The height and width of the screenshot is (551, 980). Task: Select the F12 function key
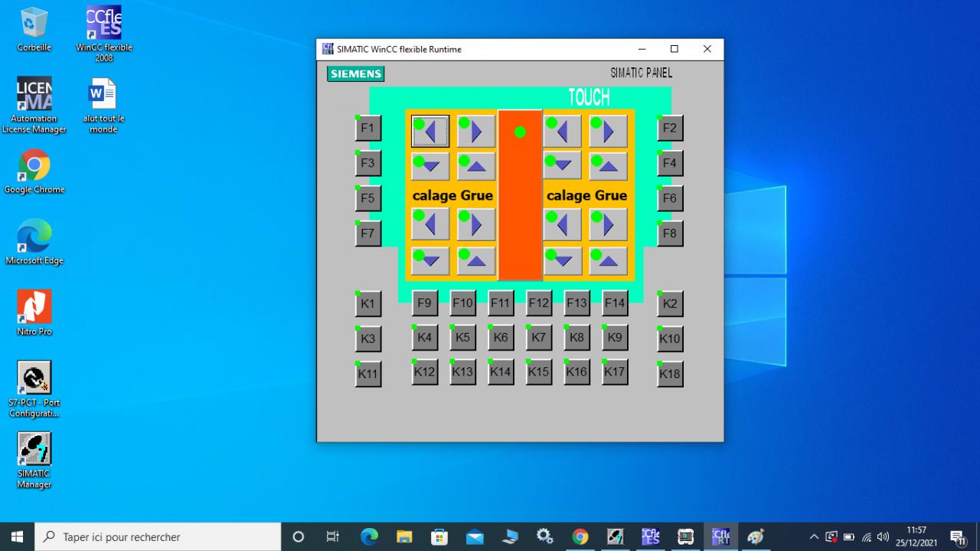(539, 303)
